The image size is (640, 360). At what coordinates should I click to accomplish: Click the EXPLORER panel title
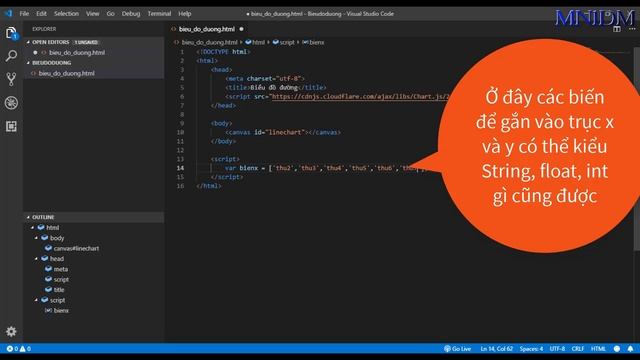click(44, 29)
